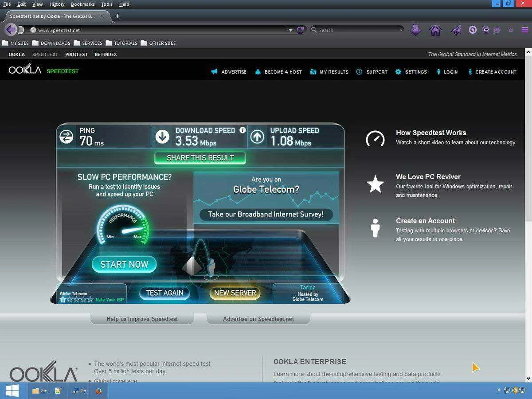Open the DOWNLOADS bookmark folder
This screenshot has height=399, width=532.
(x=51, y=43)
